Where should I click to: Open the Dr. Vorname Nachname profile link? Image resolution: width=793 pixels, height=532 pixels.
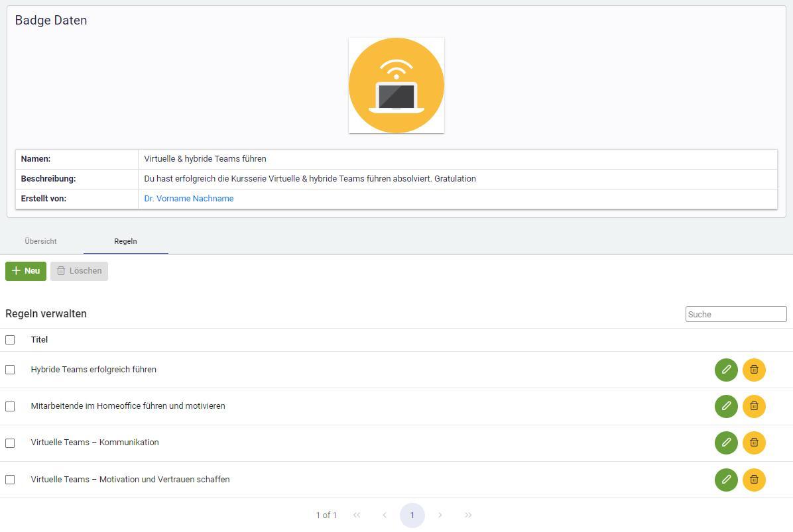click(189, 198)
